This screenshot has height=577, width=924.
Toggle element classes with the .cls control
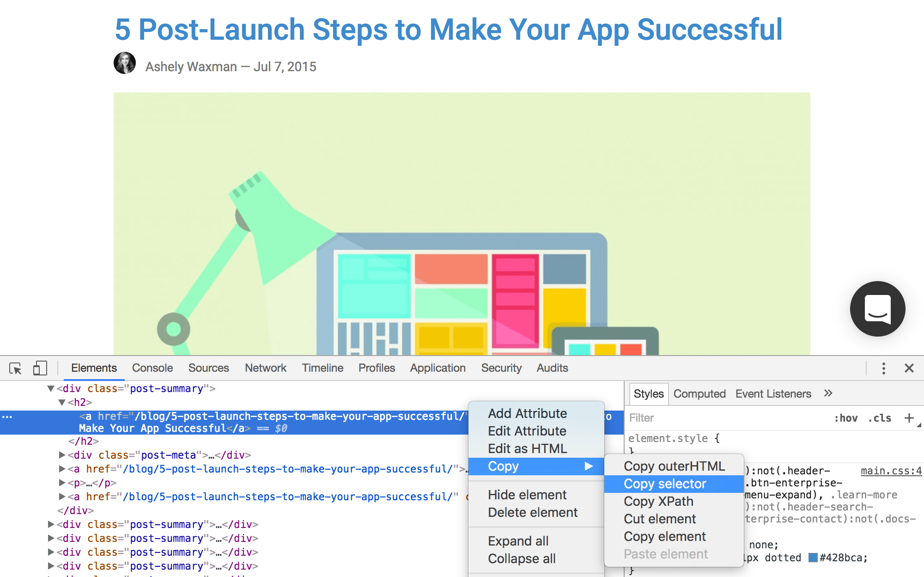880,418
